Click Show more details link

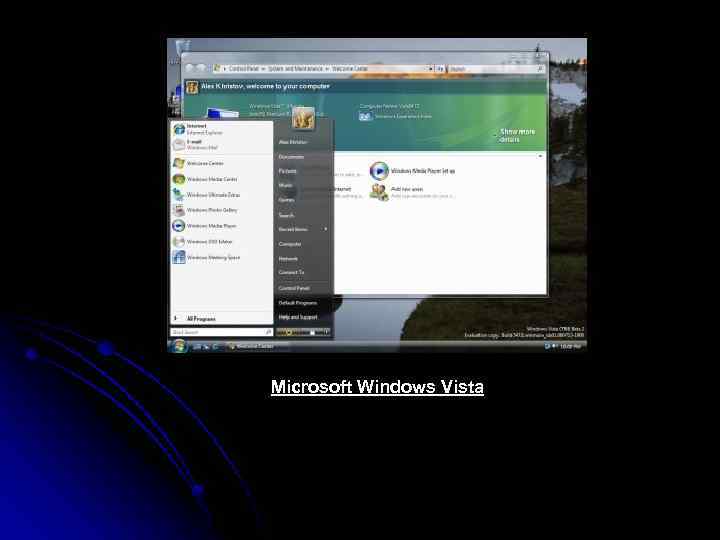click(517, 135)
